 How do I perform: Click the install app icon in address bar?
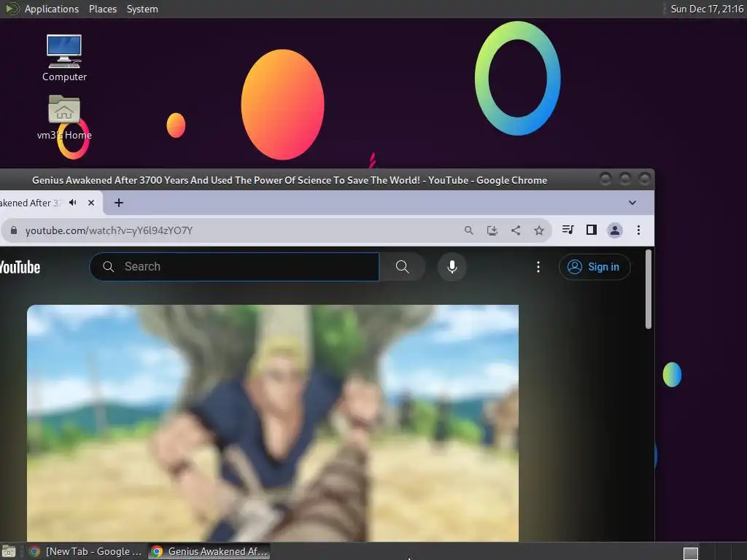point(492,230)
